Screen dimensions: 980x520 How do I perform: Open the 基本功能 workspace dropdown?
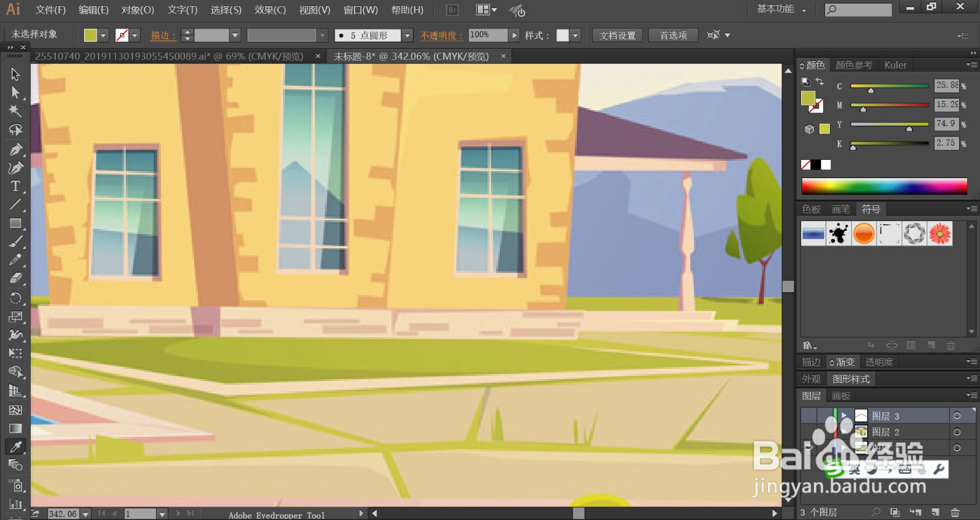click(782, 9)
